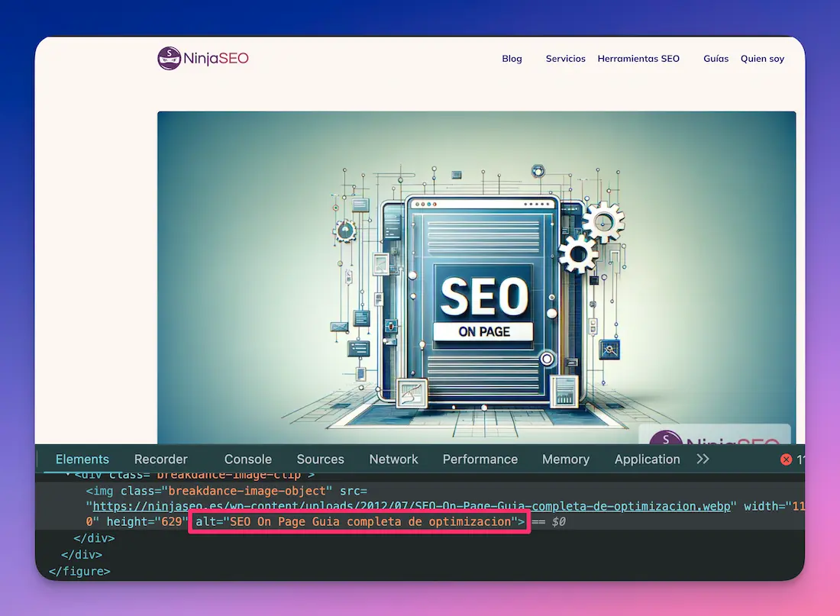Click the red error counter badge in DevTools
Image resolution: width=840 pixels, height=616 pixels.
click(787, 459)
